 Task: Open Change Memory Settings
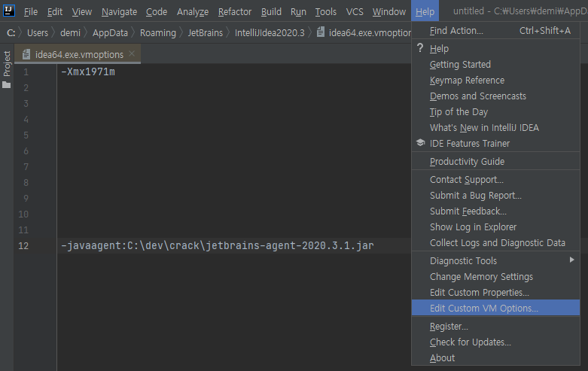(495, 277)
